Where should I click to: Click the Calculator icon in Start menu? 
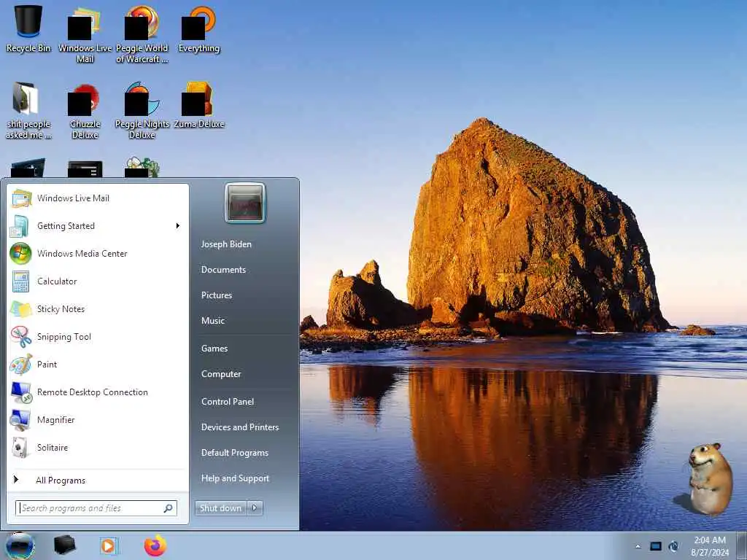[x=20, y=281]
